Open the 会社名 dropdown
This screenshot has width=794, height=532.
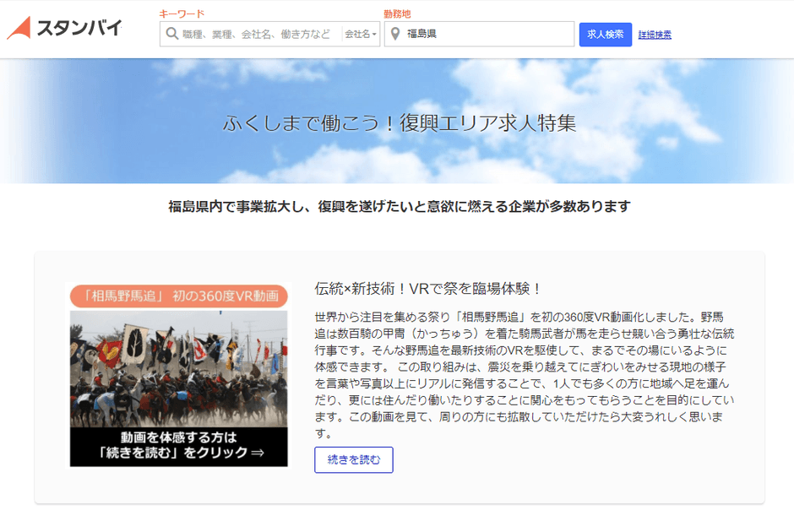point(361,35)
